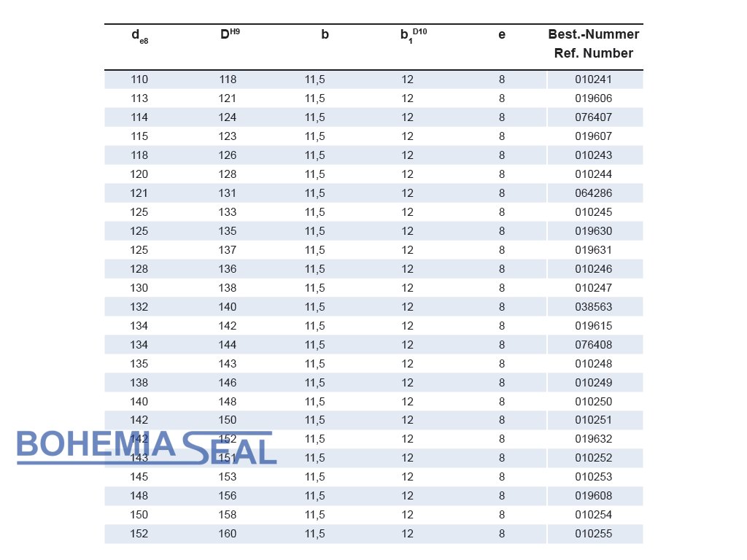
Task: Click reference number 019632
Action: click(x=594, y=439)
